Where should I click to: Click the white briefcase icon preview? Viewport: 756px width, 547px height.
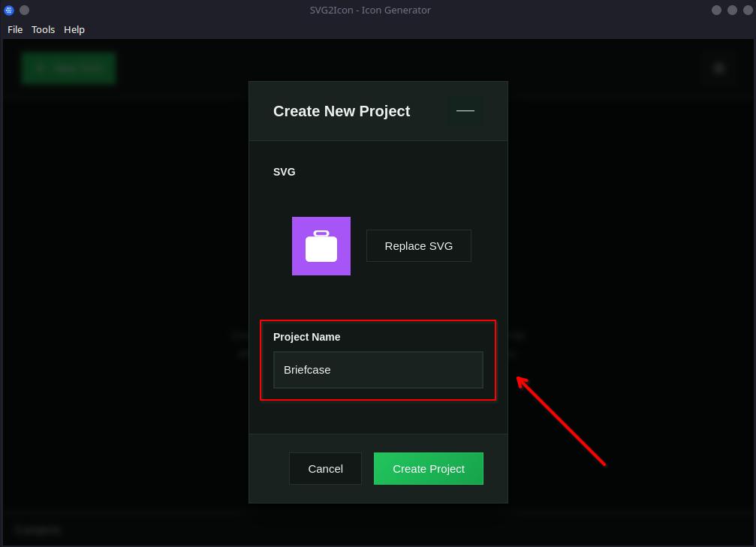coord(321,246)
